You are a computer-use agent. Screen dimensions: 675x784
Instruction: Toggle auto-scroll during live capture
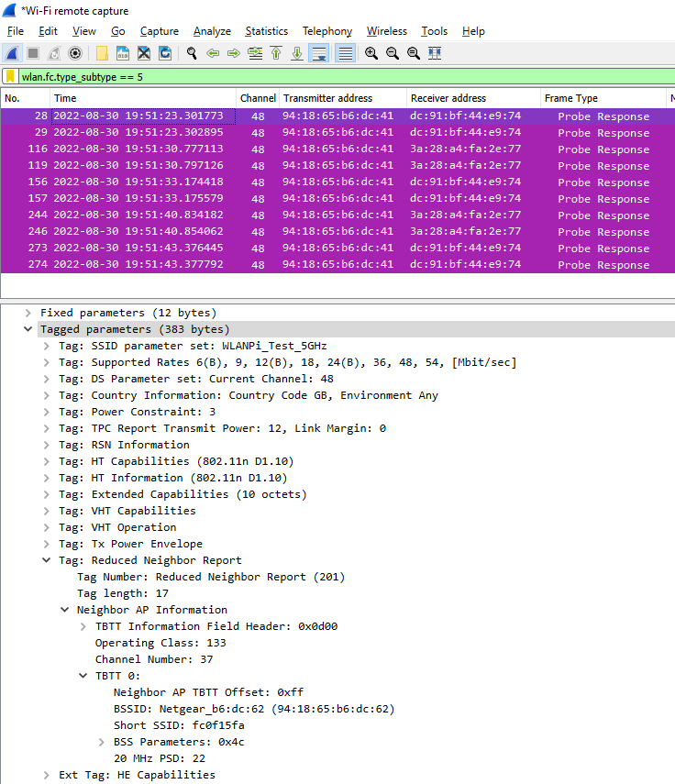(x=319, y=53)
